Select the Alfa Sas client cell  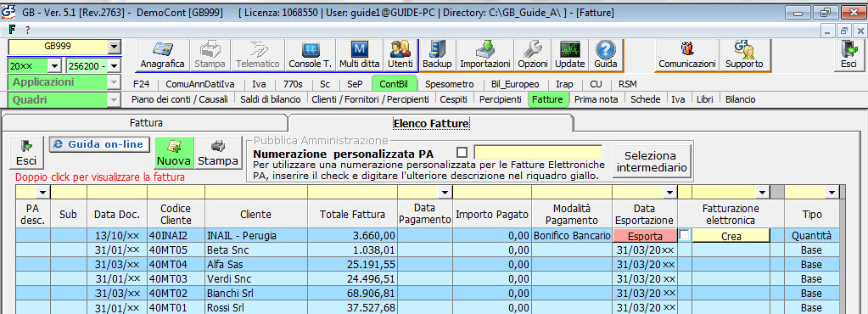tap(255, 264)
